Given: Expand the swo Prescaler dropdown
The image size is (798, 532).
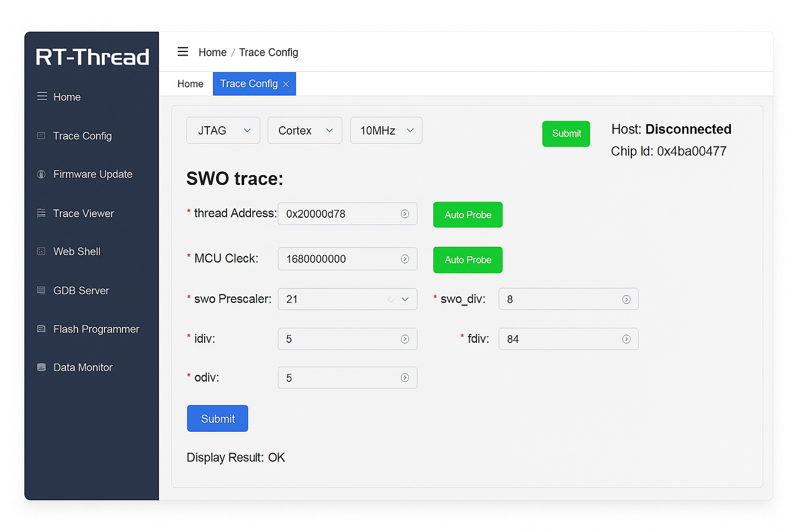Looking at the screenshot, I should pos(405,299).
